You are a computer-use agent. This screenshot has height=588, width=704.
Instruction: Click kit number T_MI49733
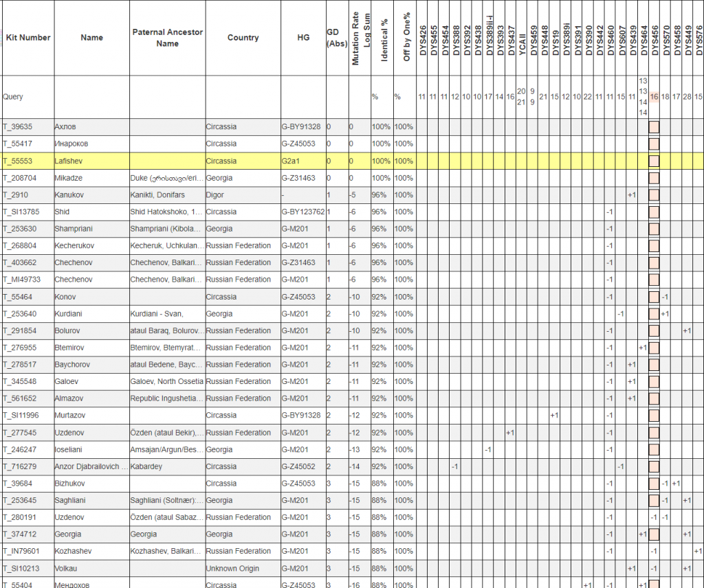21,280
